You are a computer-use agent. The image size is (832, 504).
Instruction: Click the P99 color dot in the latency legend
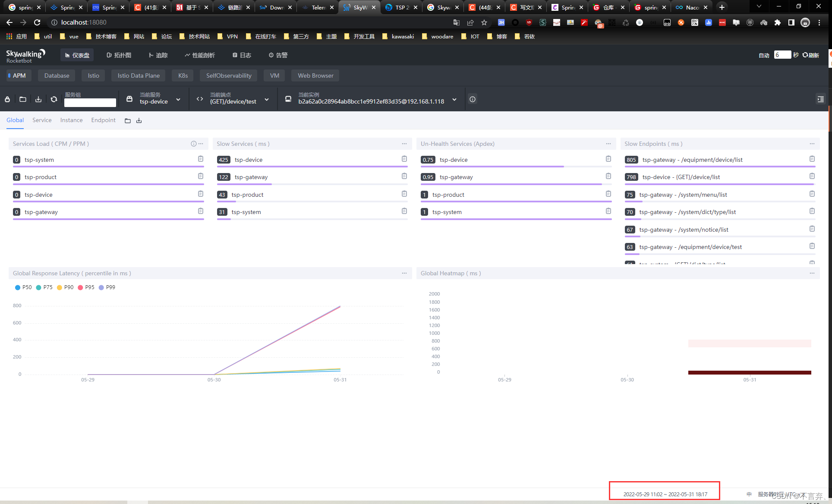(101, 287)
